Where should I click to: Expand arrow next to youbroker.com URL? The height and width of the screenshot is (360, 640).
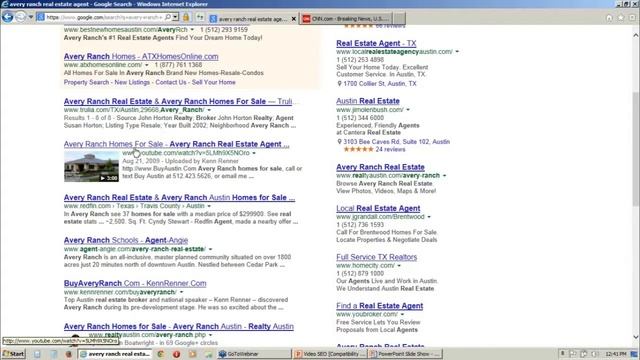(402, 315)
